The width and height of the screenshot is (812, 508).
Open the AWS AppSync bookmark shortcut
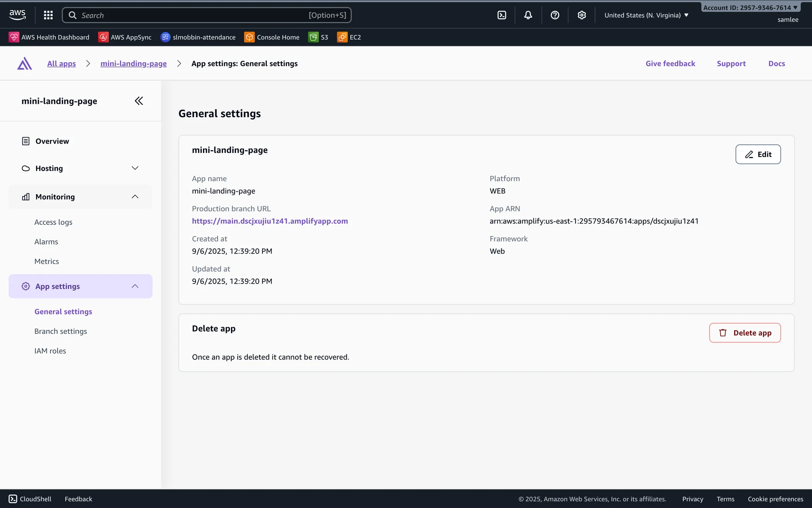click(x=125, y=37)
